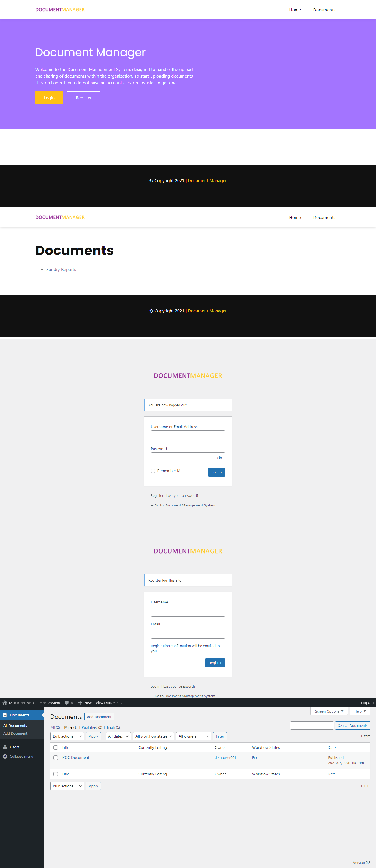Click the Search Documents button
Viewport: 376px width, 868px height.
(x=352, y=725)
